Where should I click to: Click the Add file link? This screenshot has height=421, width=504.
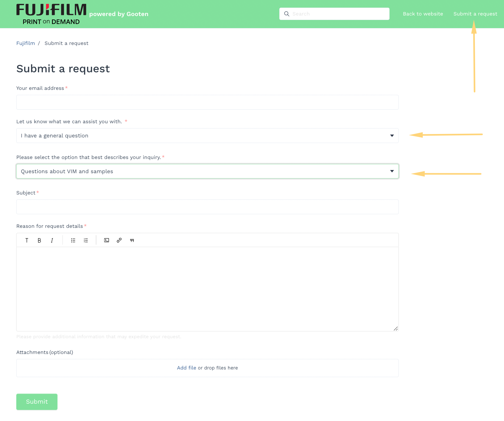186,368
